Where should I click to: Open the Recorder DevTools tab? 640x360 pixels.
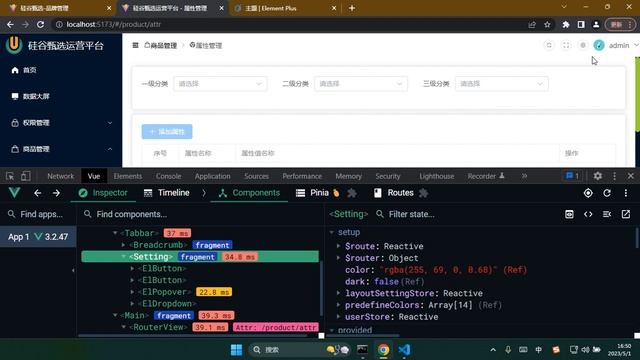(486, 176)
